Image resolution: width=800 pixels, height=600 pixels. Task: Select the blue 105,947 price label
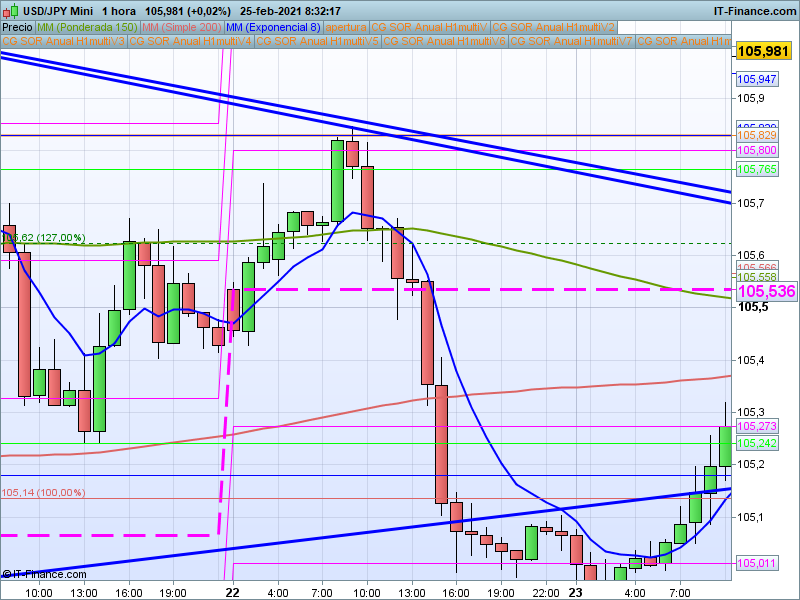(757, 79)
